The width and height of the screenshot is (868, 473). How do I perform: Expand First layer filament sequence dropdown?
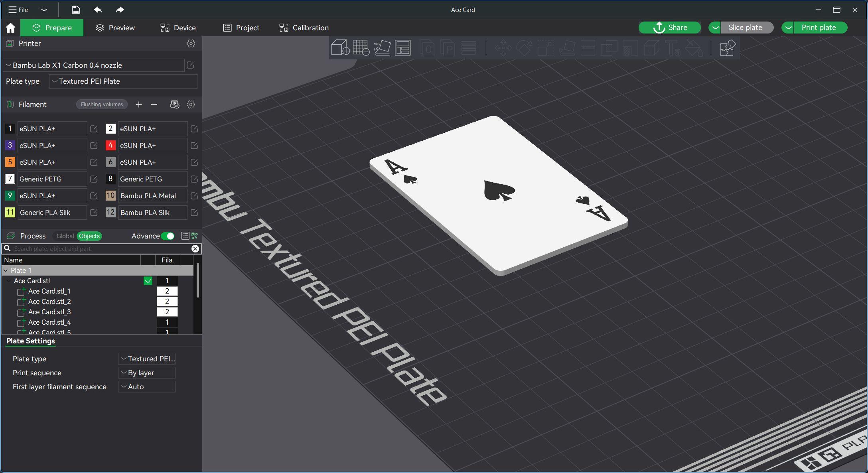[147, 387]
